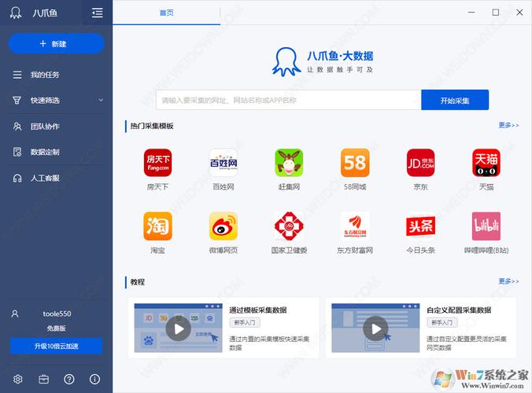Click the 自定义配置采集数据 tutorial title
The width and height of the screenshot is (532, 393).
click(459, 310)
